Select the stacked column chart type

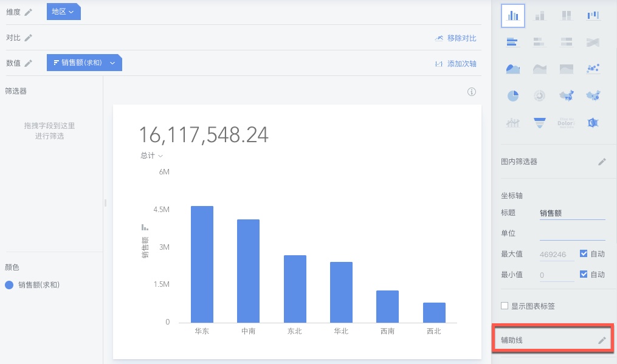pos(539,16)
